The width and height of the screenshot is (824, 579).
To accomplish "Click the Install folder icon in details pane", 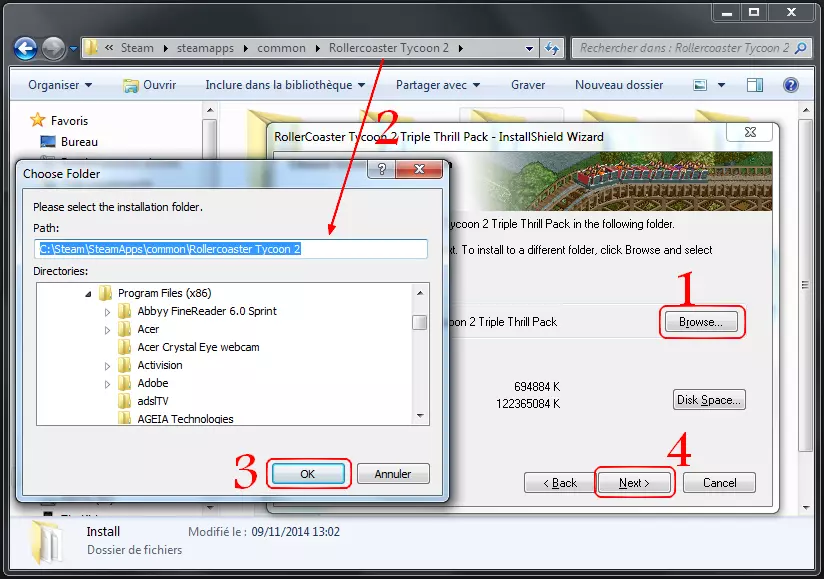I will point(46,542).
